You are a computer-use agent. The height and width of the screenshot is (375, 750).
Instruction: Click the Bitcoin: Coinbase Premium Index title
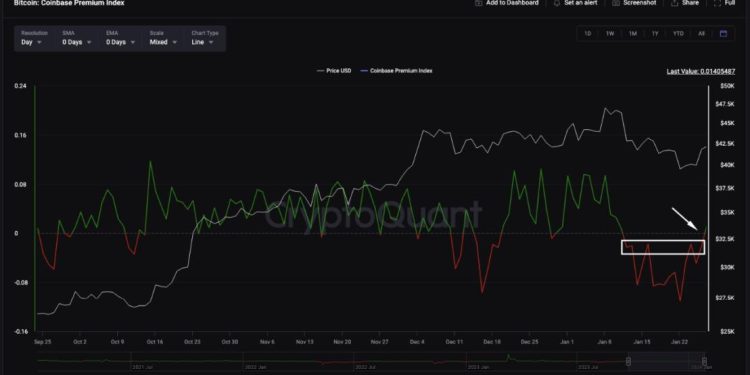[x=69, y=3]
